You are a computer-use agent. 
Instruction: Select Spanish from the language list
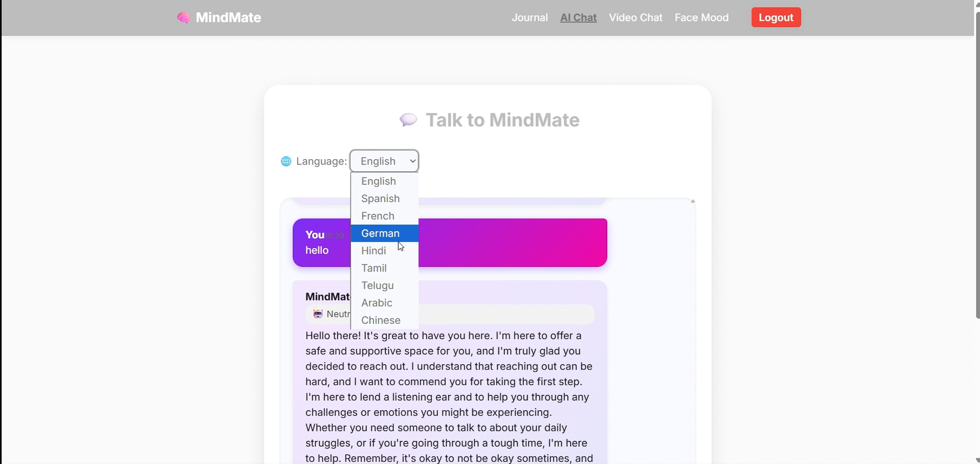pyautogui.click(x=384, y=199)
